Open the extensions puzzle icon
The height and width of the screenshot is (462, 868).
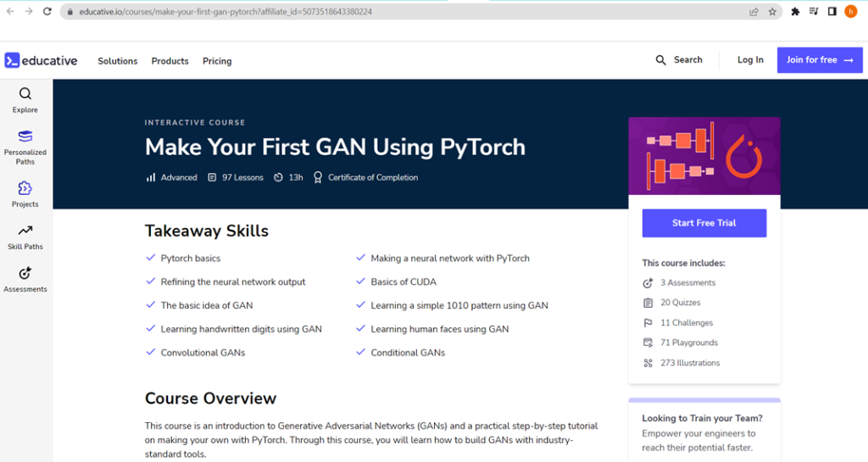(795, 12)
